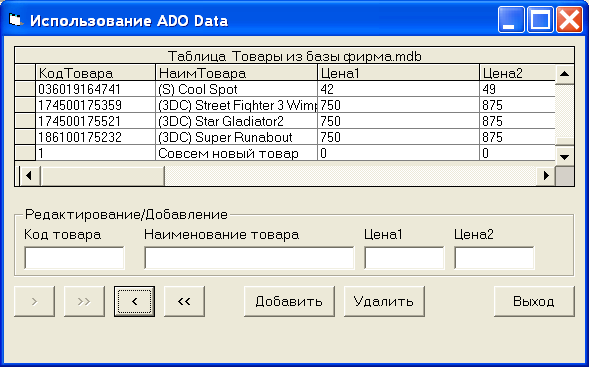Click the Выход button
The width and height of the screenshot is (589, 367).
pos(534,301)
